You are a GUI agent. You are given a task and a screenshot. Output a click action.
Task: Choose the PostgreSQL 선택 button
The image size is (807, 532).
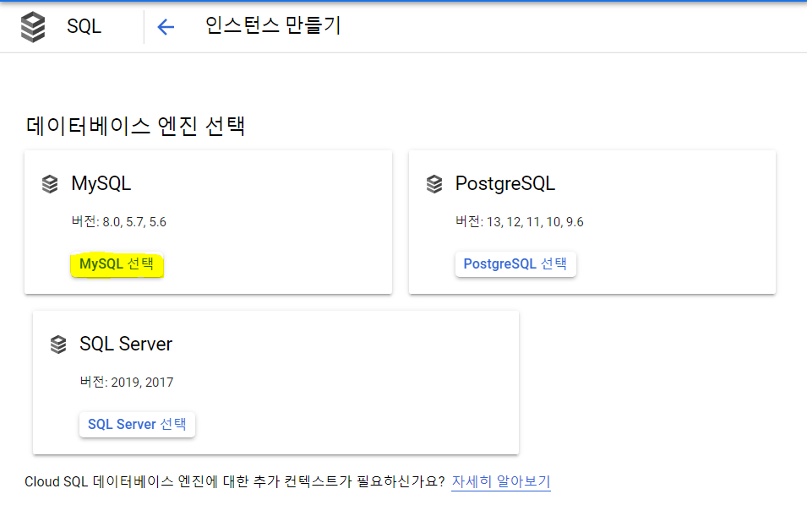515,264
